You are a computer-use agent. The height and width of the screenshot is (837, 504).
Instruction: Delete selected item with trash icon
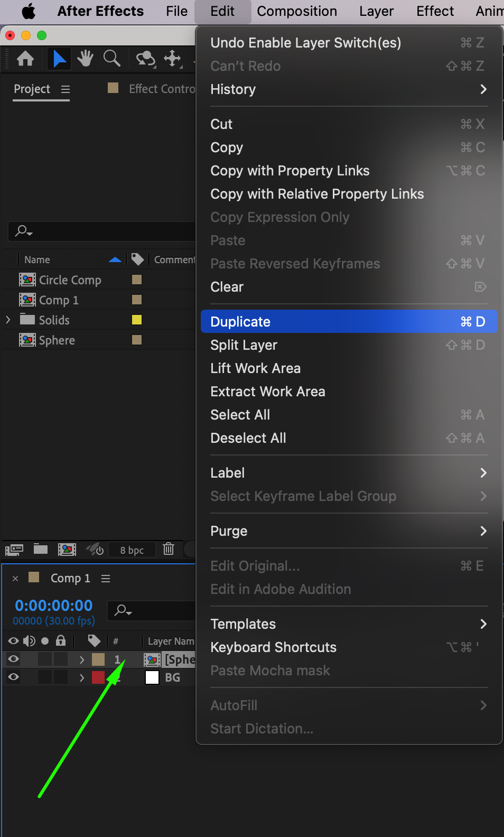point(169,550)
